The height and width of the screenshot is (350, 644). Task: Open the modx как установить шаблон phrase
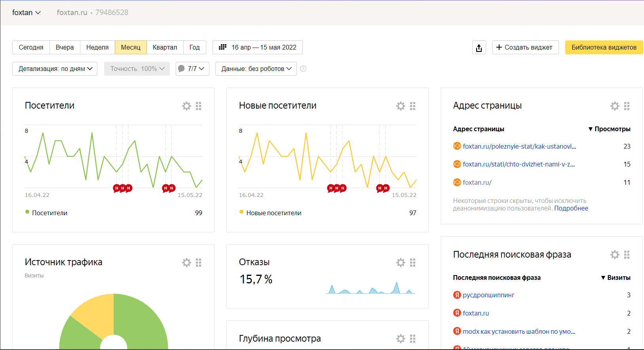coord(519,331)
